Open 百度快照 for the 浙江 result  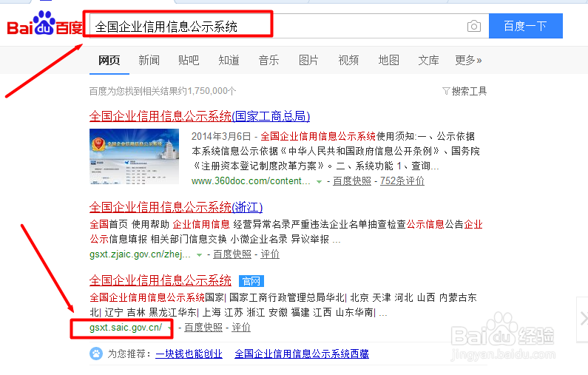(x=232, y=254)
